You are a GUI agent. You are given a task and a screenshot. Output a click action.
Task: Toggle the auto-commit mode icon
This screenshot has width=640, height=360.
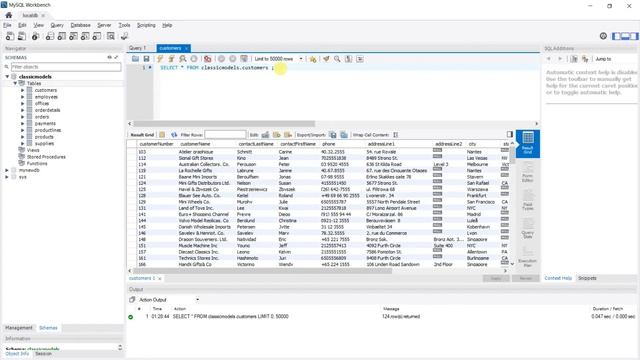pos(244,59)
